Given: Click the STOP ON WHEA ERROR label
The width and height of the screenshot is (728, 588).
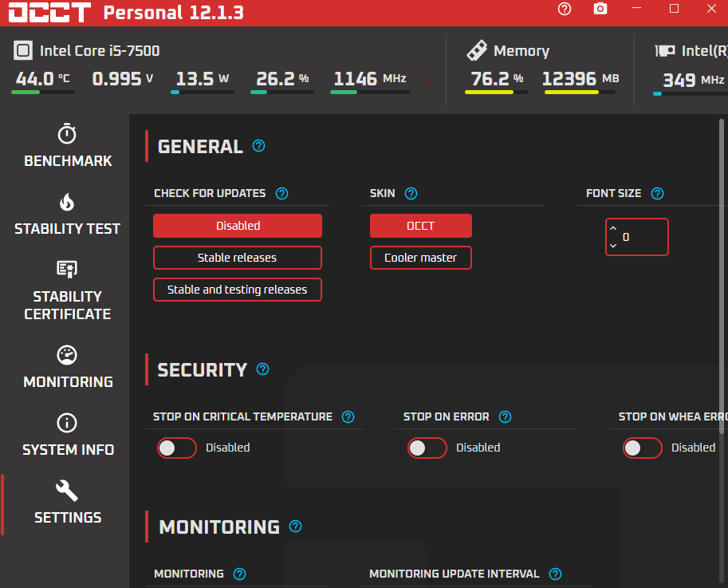Looking at the screenshot, I should 673,416.
